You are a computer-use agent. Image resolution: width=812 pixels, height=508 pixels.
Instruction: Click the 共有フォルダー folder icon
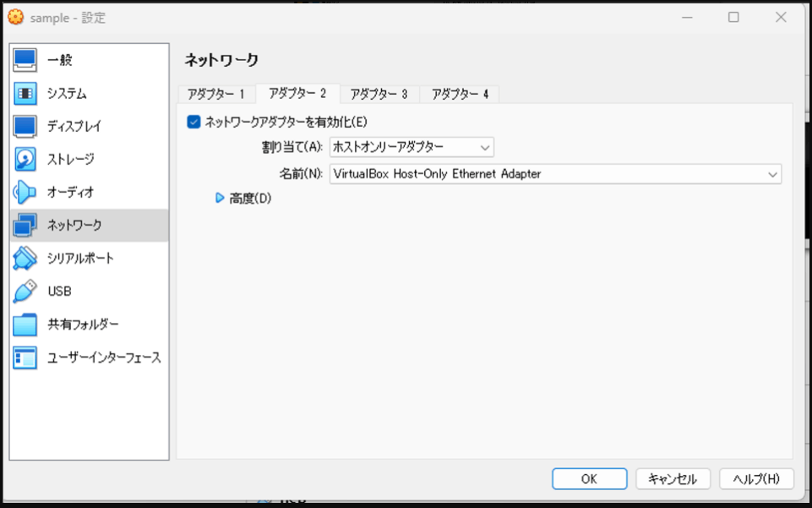click(x=25, y=325)
